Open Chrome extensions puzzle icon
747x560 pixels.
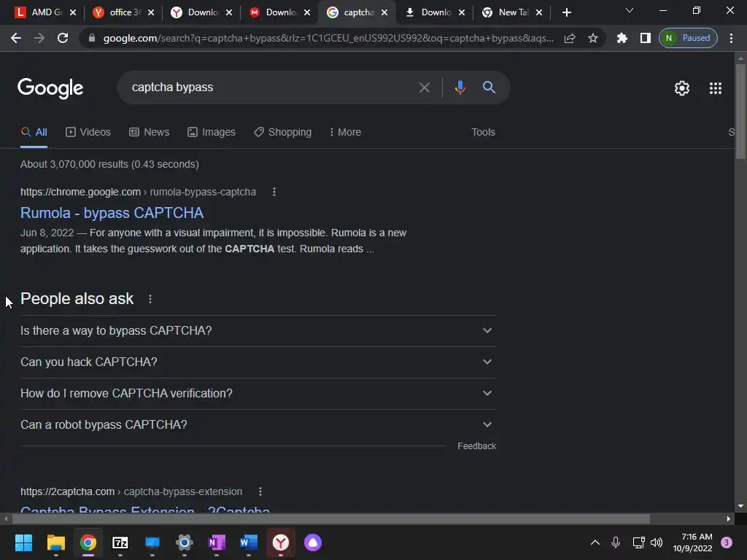tap(622, 38)
